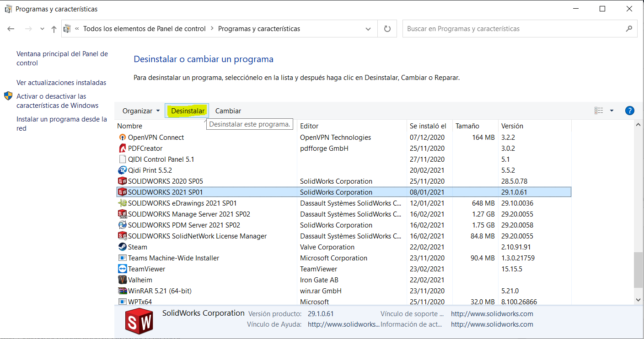The width and height of the screenshot is (644, 339).
Task: Click the Steam program icon
Action: [x=122, y=247]
